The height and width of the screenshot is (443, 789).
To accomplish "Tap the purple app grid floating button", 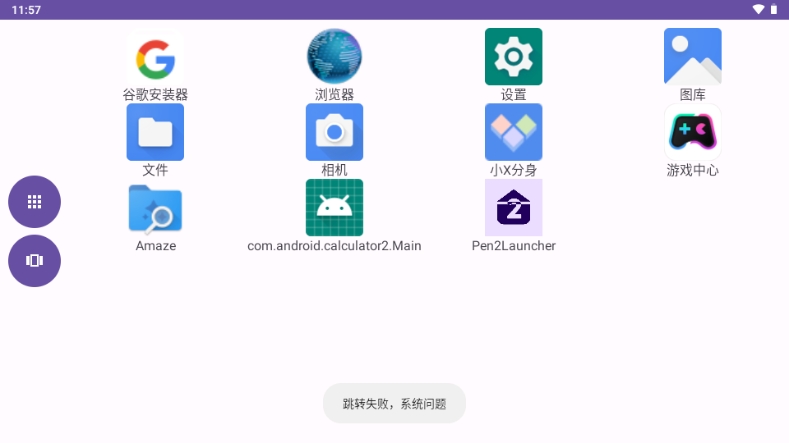I will (x=34, y=202).
